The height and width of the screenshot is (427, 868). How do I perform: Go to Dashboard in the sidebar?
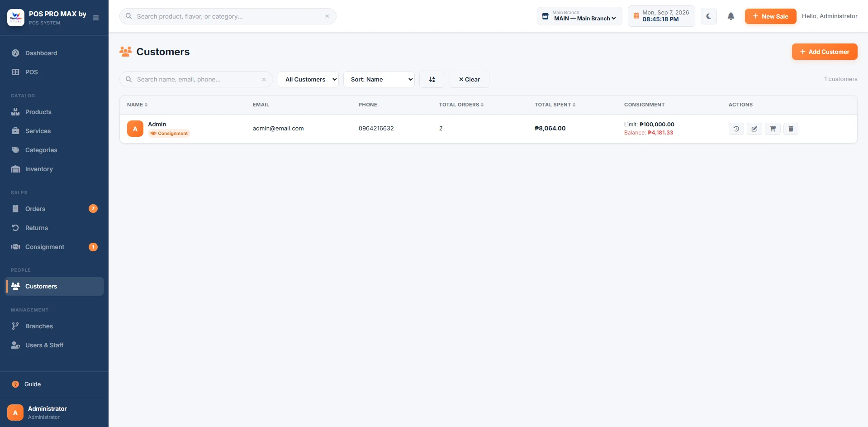pyautogui.click(x=54, y=53)
